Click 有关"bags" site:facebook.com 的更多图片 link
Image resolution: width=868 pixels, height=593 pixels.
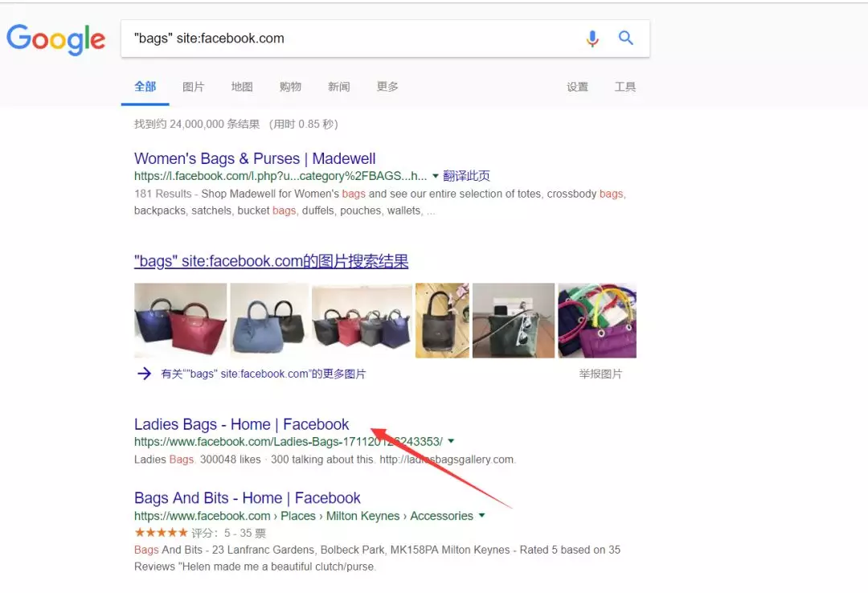tap(264, 374)
